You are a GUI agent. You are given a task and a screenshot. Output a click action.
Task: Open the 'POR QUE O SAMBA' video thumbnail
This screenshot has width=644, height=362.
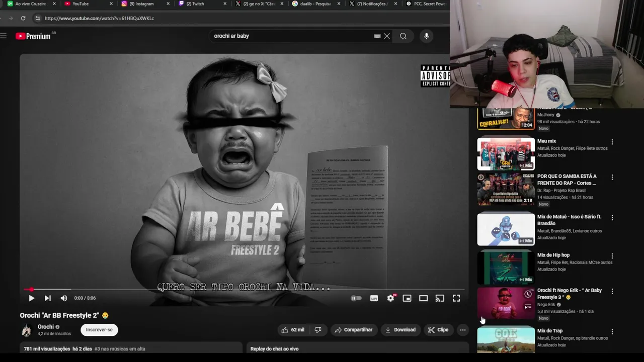(x=506, y=190)
